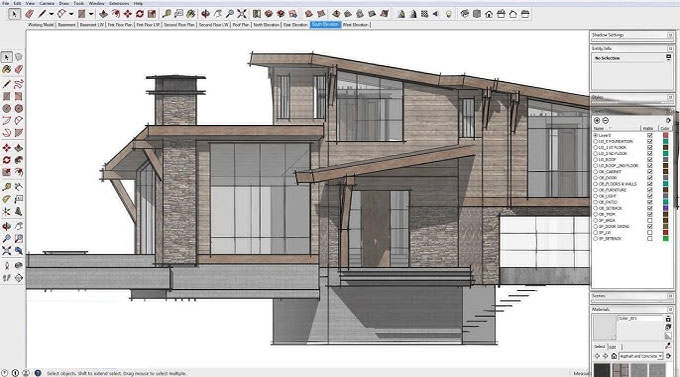Image resolution: width=680 pixels, height=377 pixels.
Task: Open the Extensions menu
Action: pos(119,3)
